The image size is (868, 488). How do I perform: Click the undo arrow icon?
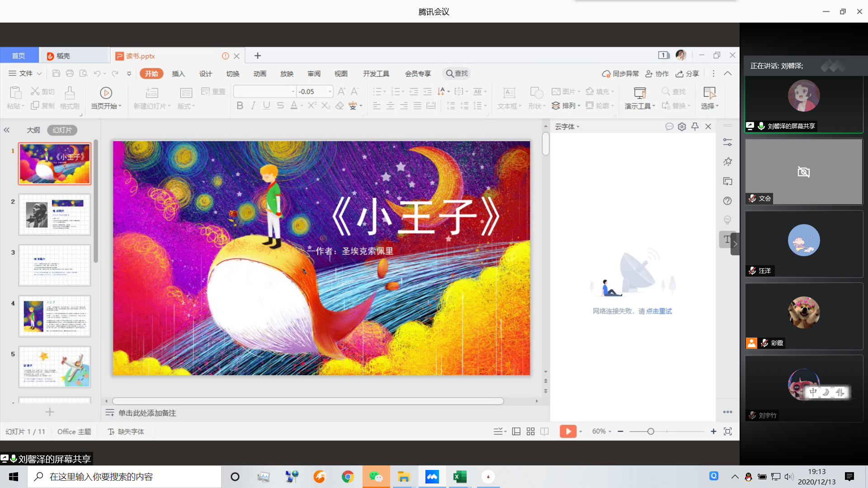[97, 73]
